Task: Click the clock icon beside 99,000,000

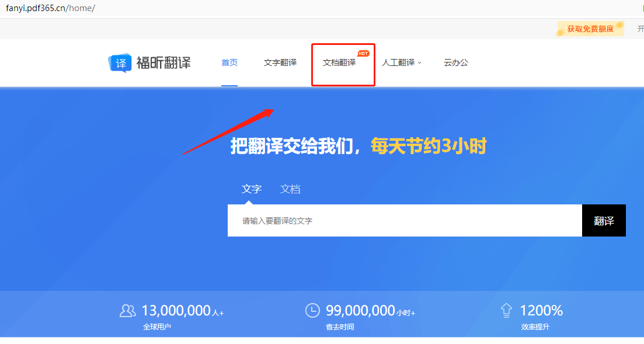Action: pos(312,310)
